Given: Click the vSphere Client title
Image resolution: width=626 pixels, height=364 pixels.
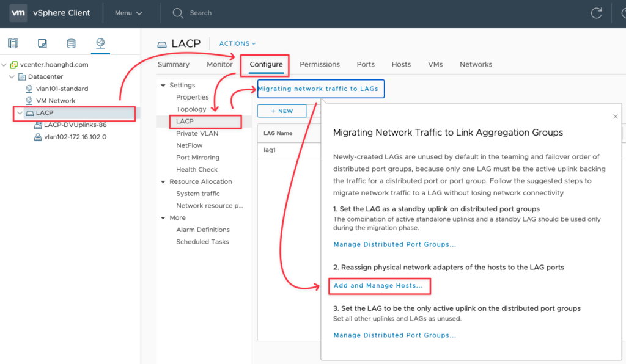Looking at the screenshot, I should [62, 13].
